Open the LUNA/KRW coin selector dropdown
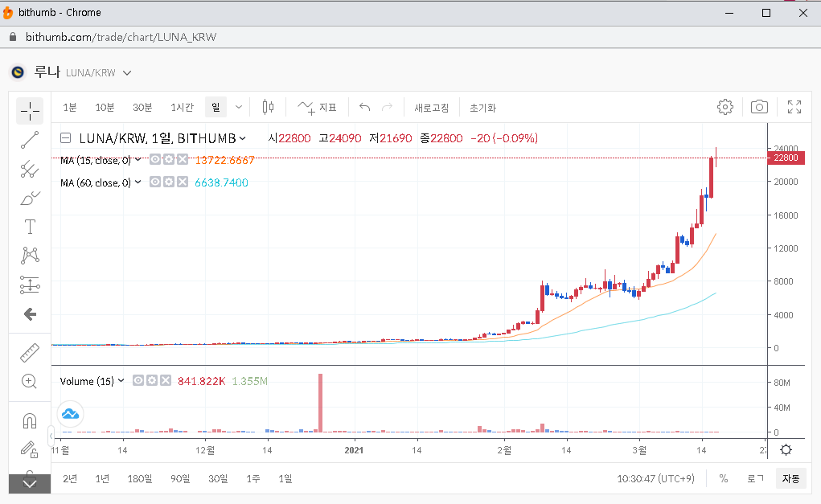Image resolution: width=821 pixels, height=504 pixels. [127, 73]
